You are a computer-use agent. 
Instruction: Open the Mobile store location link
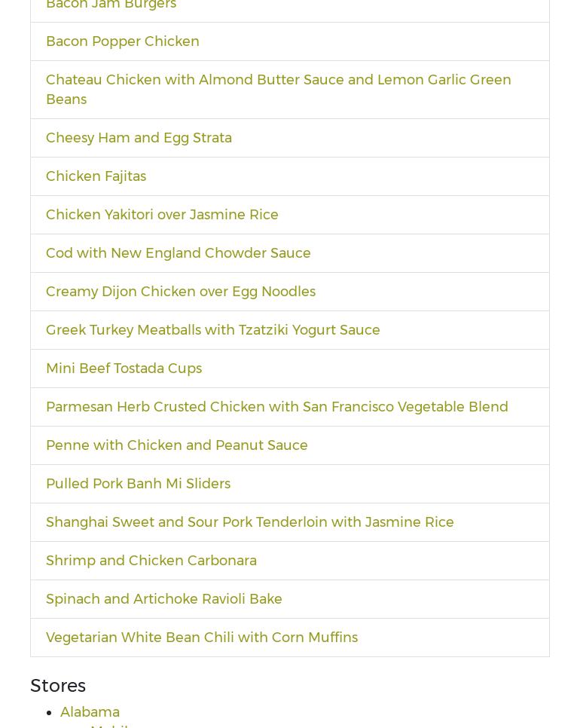point(111,725)
